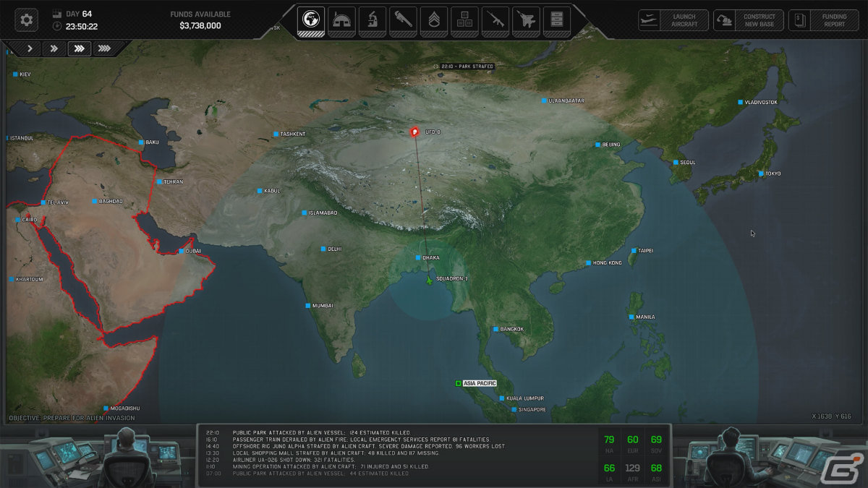
Task: Click the Beijing city marker
Action: (597, 145)
